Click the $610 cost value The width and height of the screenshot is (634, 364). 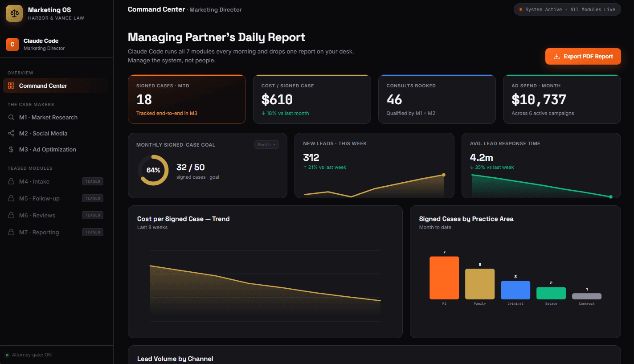pyautogui.click(x=277, y=99)
